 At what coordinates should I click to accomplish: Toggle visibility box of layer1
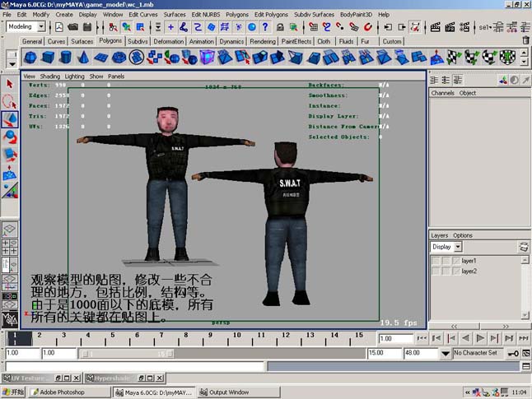pos(436,261)
